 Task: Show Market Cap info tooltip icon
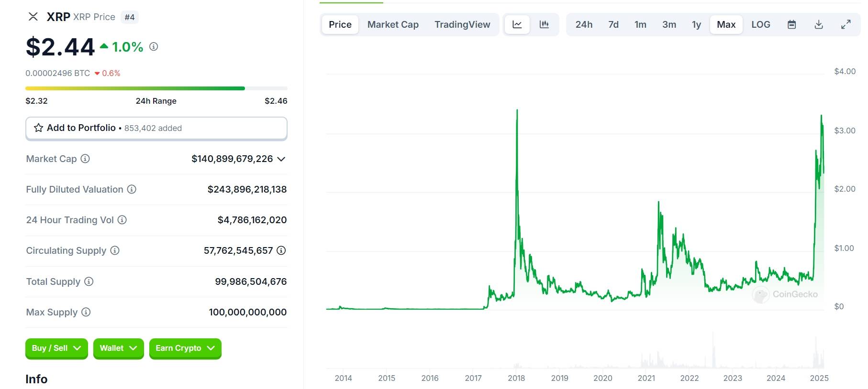pyautogui.click(x=85, y=159)
